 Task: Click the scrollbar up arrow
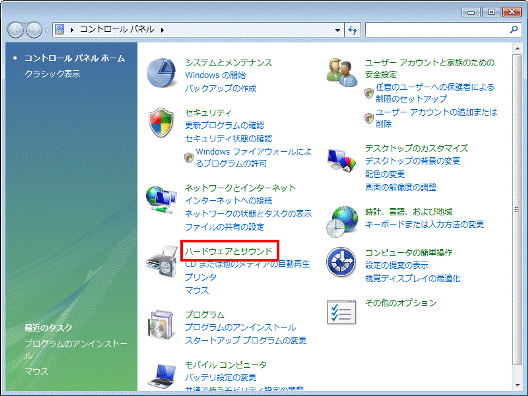[517, 49]
